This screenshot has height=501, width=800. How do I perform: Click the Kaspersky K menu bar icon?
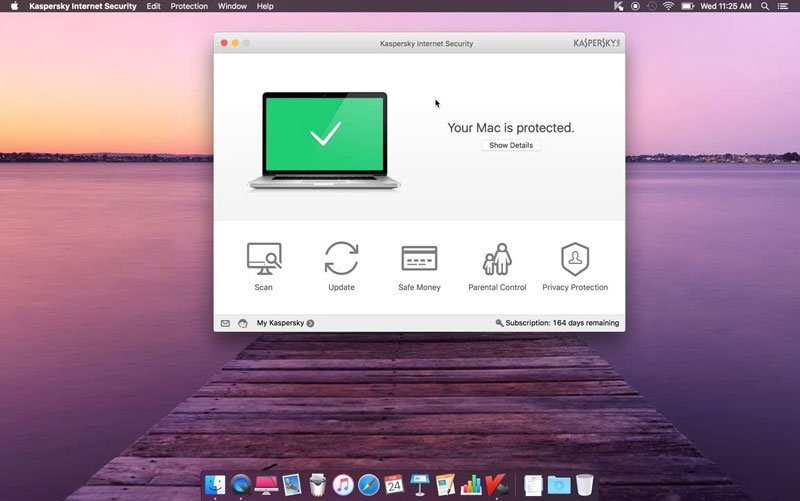618,6
